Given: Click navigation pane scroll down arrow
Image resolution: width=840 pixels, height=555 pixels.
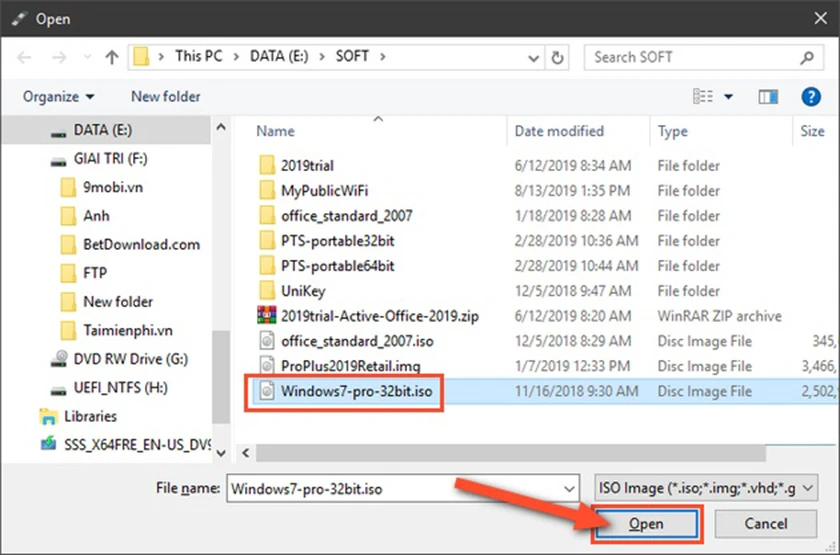Looking at the screenshot, I should point(221,453).
